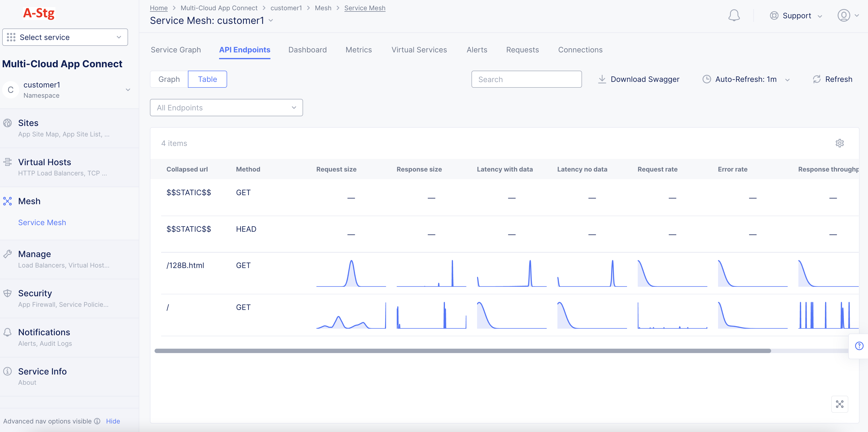Select the Table view toggle
This screenshot has width=868, height=432.
pyautogui.click(x=207, y=79)
